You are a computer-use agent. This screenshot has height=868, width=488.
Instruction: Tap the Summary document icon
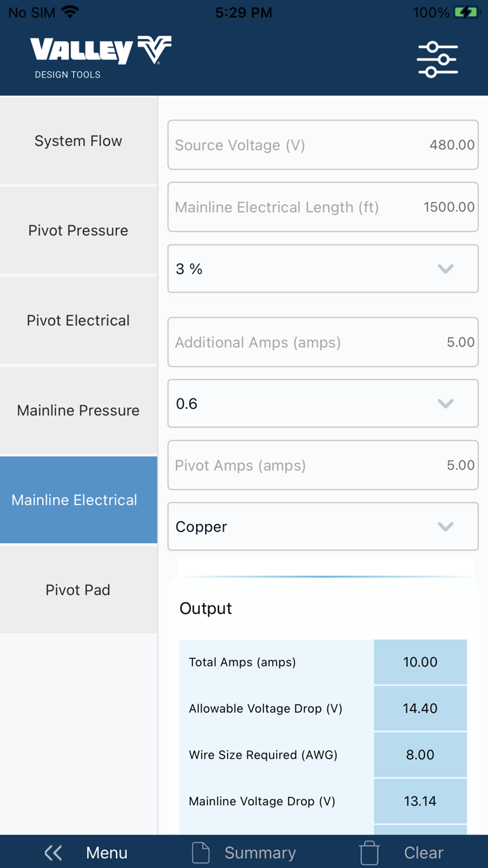(201, 853)
